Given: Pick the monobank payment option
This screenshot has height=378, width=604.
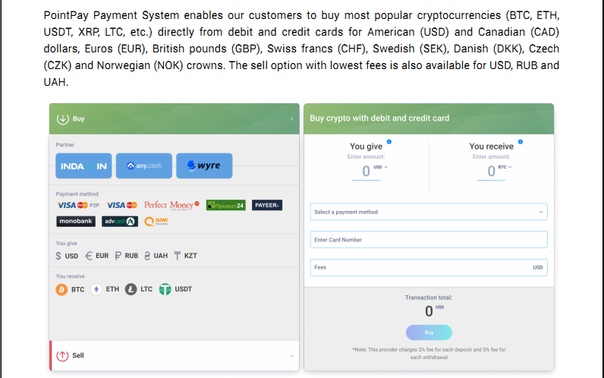Looking at the screenshot, I should [76, 221].
